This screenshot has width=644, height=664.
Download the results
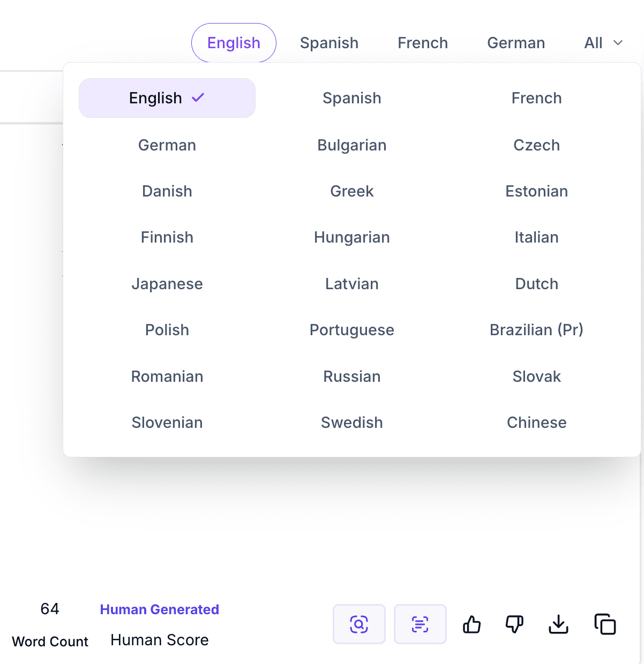point(558,624)
